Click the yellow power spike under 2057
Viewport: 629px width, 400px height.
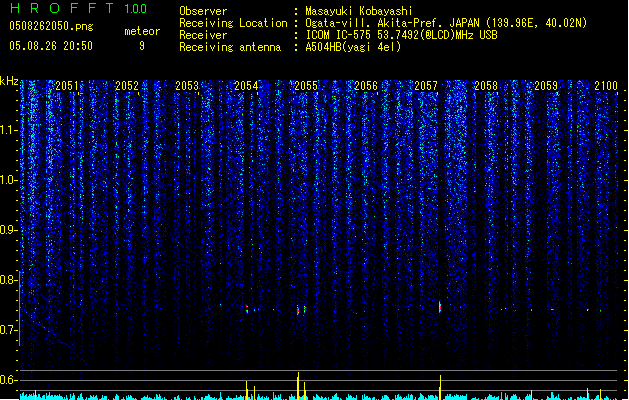tap(440, 387)
